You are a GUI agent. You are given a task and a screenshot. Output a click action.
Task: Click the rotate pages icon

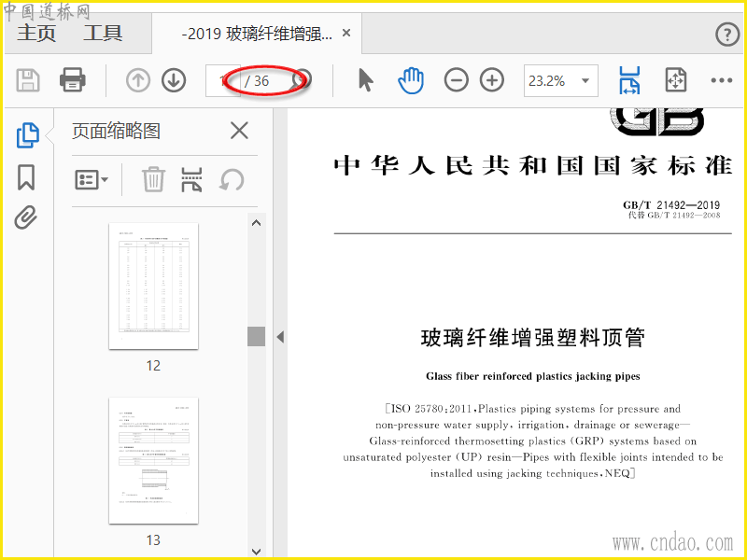pyautogui.click(x=232, y=180)
